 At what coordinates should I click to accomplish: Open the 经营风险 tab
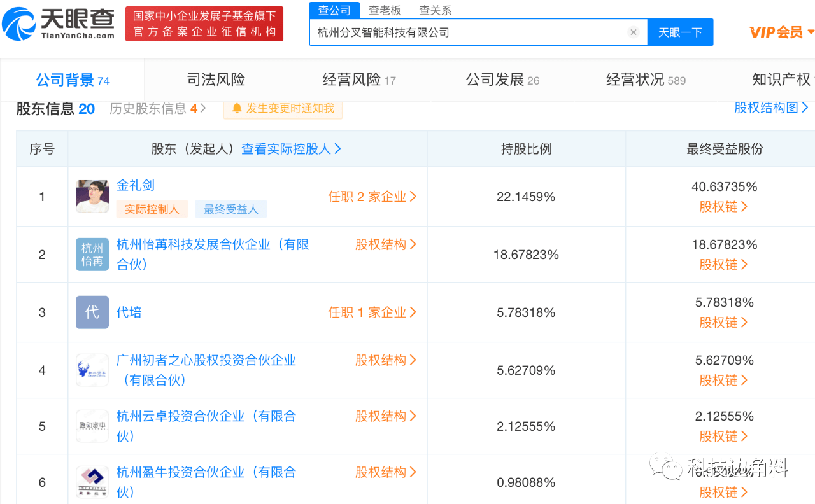click(x=359, y=80)
